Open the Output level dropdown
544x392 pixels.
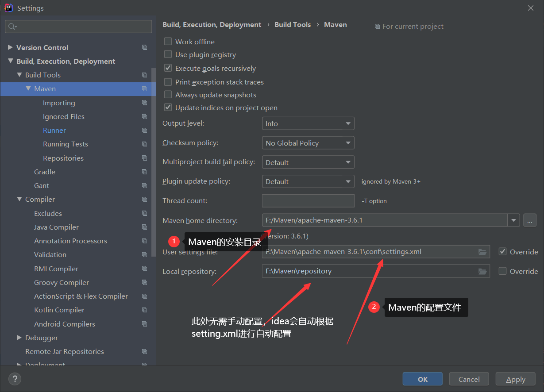click(x=308, y=123)
